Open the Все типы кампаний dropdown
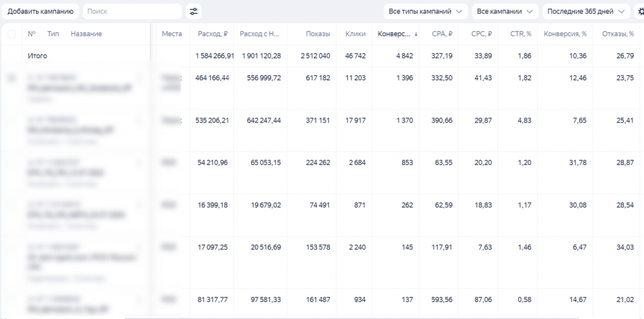 click(x=426, y=11)
